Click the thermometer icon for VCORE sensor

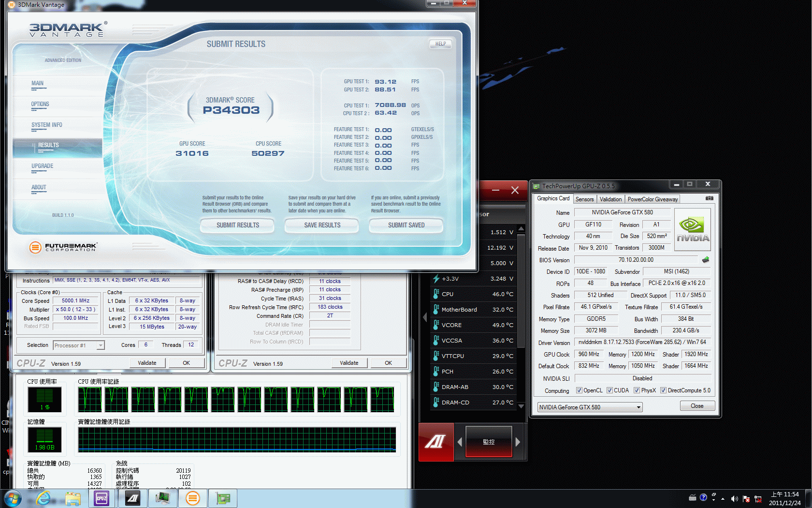pyautogui.click(x=436, y=325)
